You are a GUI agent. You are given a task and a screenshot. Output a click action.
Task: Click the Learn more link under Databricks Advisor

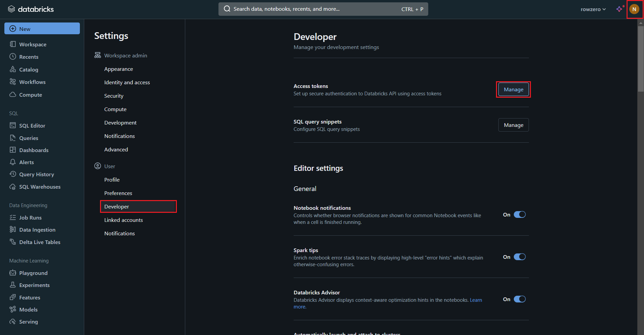click(x=476, y=300)
